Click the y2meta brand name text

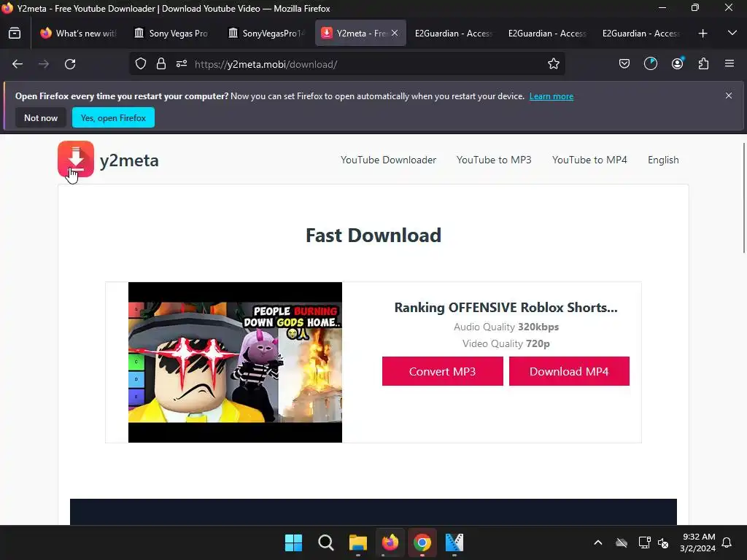[x=129, y=160]
